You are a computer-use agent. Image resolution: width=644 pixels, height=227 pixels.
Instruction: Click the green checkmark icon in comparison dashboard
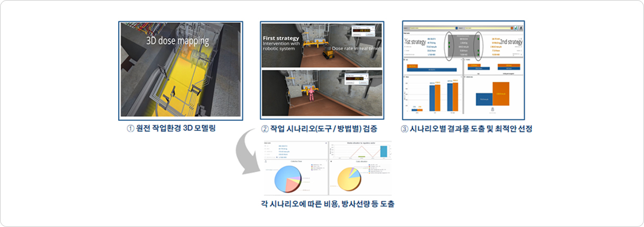click(516, 28)
